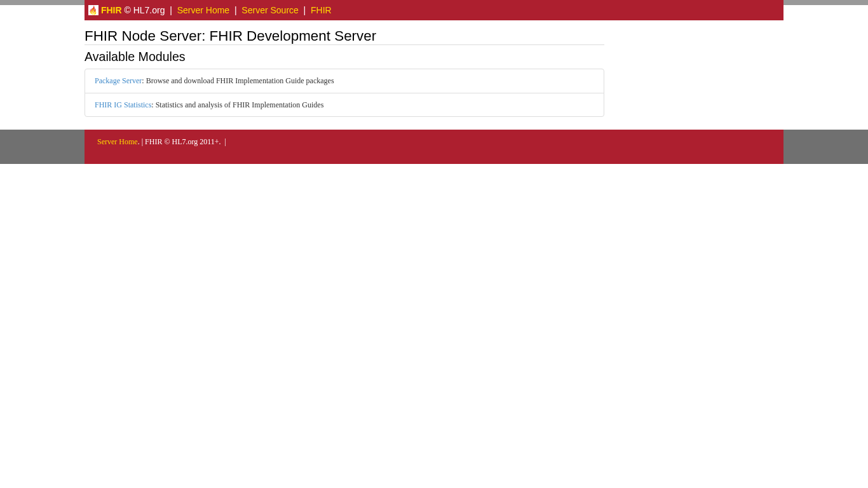
Task: Click 'Statistics and analysis of FHIR Implementation Guides' text
Action: (240, 105)
